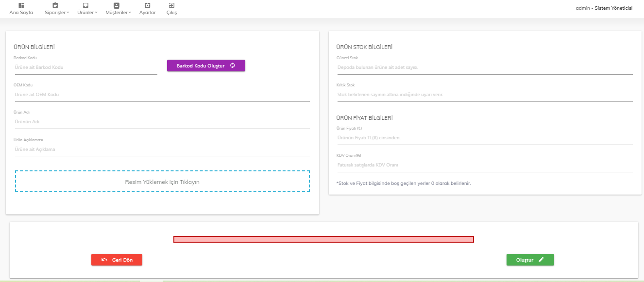Image resolution: width=644 pixels, height=282 pixels.
Task: Click the Güncel Stok input field
Action: click(484, 67)
